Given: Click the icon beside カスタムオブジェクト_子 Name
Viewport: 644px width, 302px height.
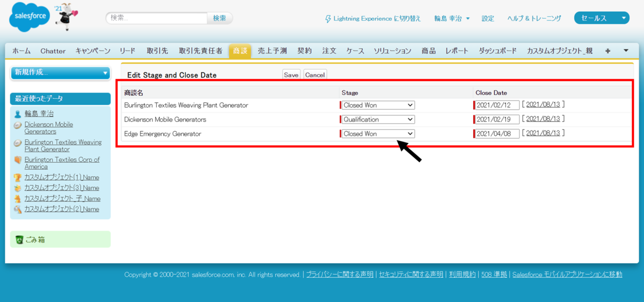Looking at the screenshot, I should [x=18, y=198].
